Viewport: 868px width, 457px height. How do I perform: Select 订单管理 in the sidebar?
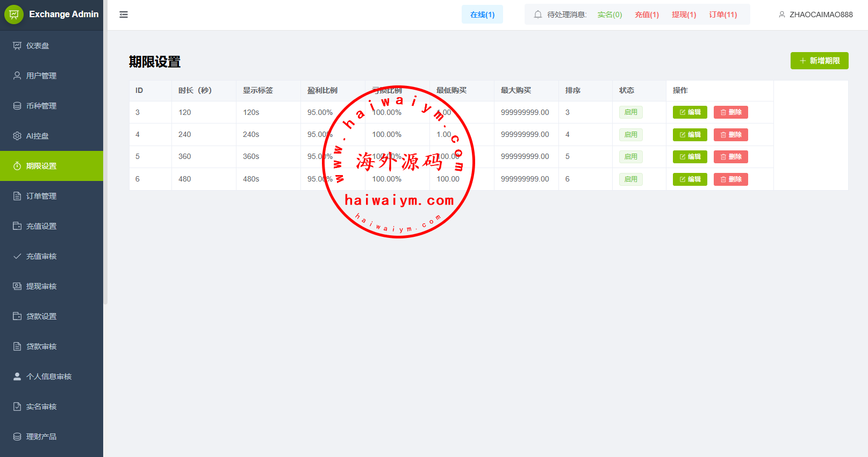tap(41, 196)
